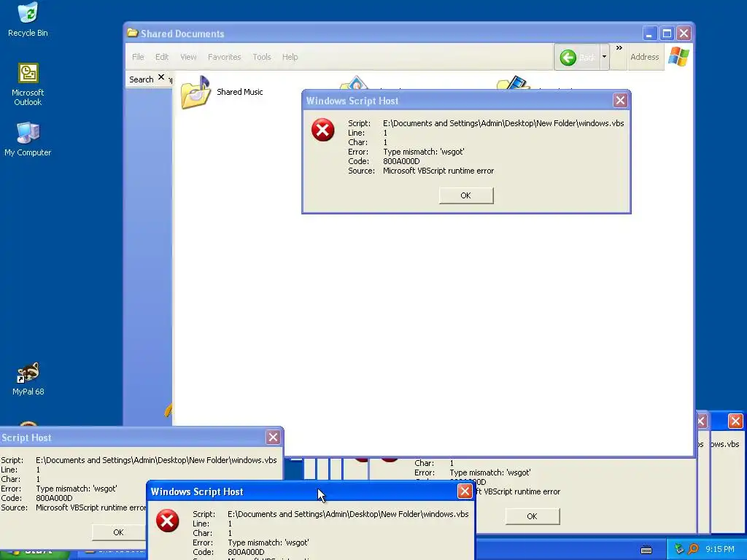Open the Recycle Bin desktop icon

[28, 19]
